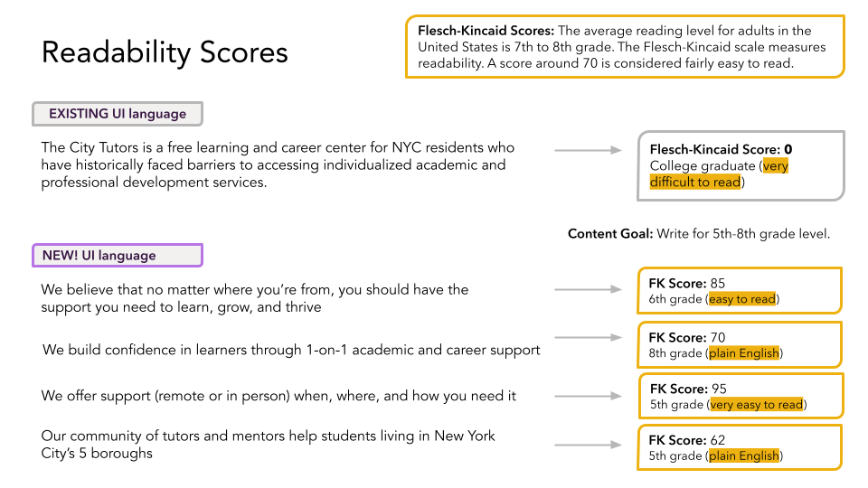Click the arrow pointing to FK Score 62
This screenshot has height=488, width=868.
tap(588, 445)
